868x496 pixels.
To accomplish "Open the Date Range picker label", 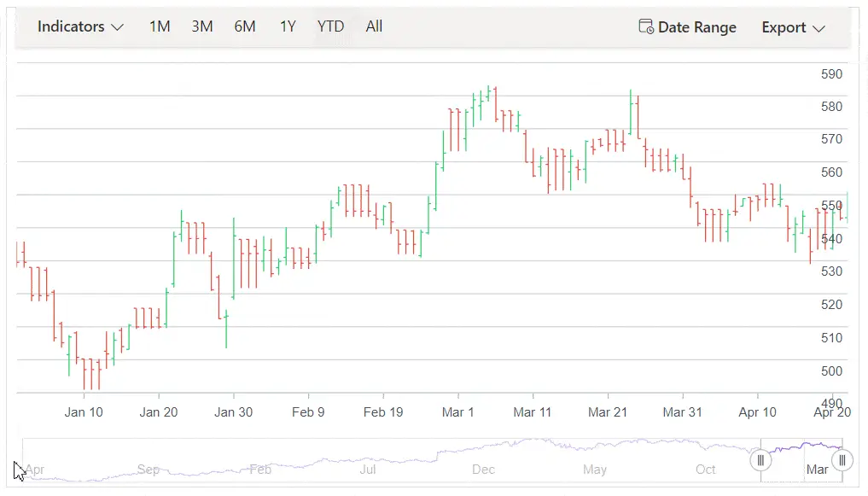I will pos(697,27).
